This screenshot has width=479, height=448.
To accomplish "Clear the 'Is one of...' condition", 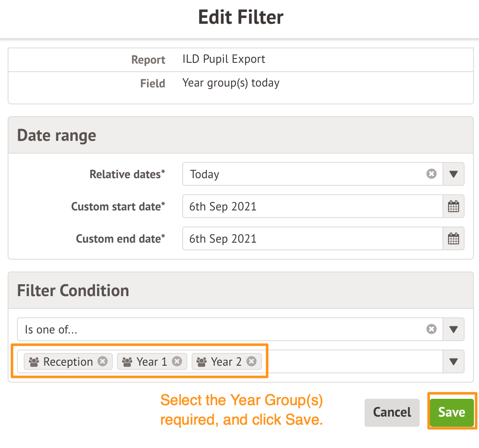I will pyautogui.click(x=431, y=329).
